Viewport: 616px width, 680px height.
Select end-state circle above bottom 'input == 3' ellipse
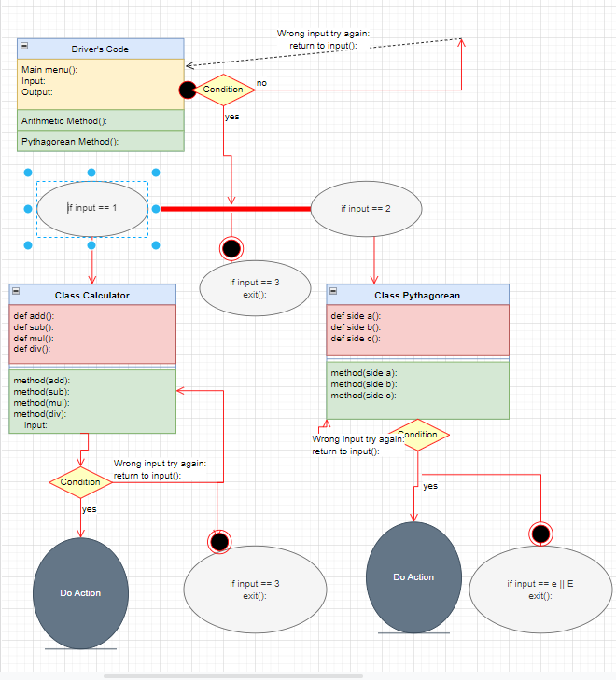click(219, 541)
